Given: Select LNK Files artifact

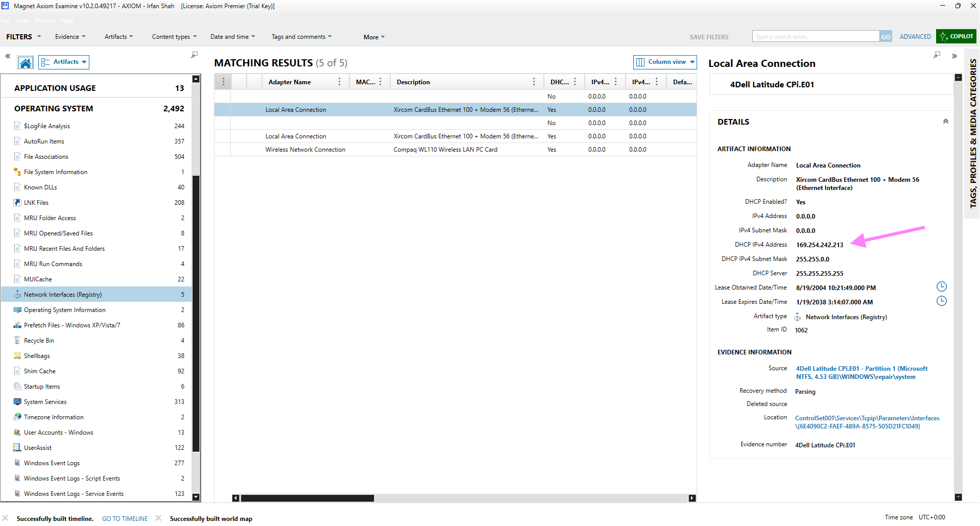Looking at the screenshot, I should [96, 203].
